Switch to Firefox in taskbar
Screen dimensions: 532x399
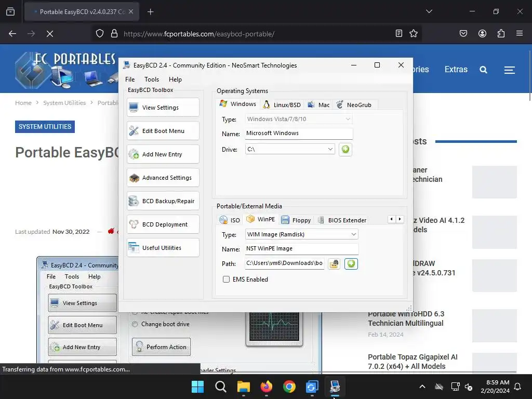267,387
